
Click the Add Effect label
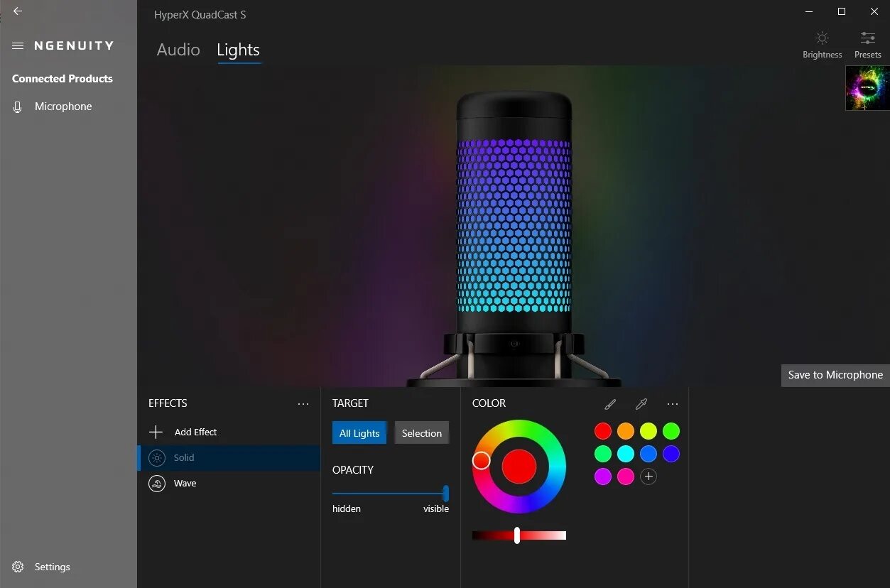(196, 432)
